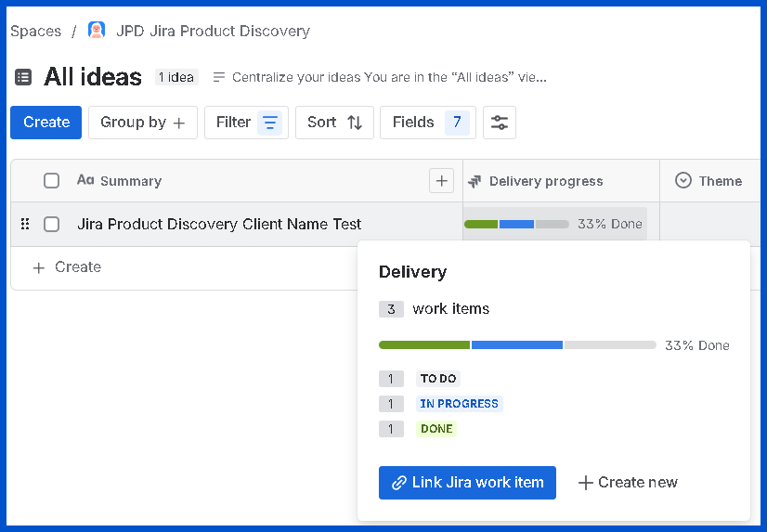Click the blue Create button
The height and width of the screenshot is (532, 767).
46,123
